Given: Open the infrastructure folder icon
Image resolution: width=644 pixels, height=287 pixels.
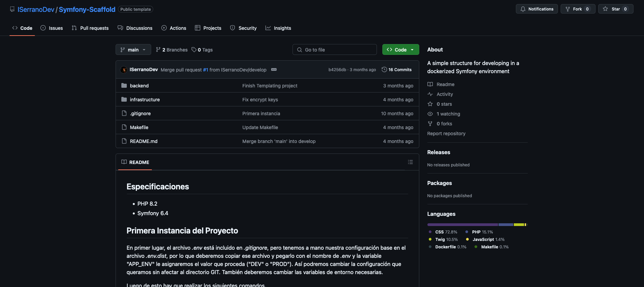Looking at the screenshot, I should (124, 99).
